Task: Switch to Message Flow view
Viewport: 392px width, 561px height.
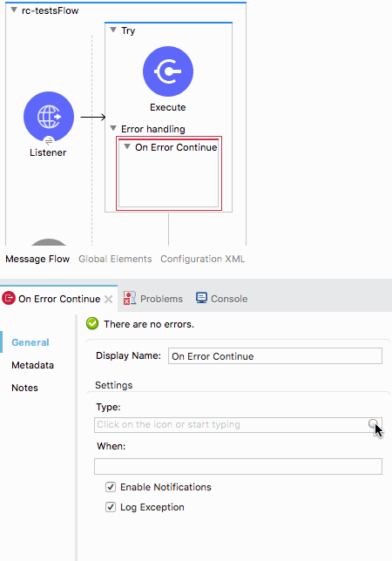Action: [x=37, y=259]
